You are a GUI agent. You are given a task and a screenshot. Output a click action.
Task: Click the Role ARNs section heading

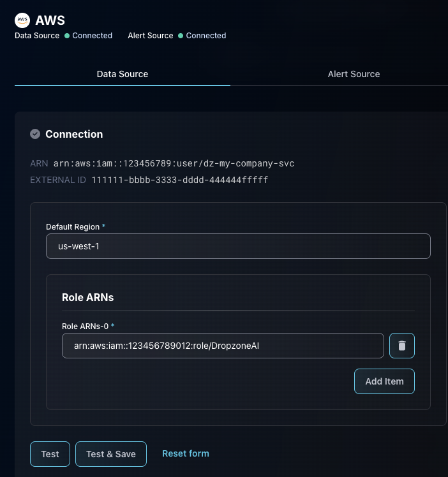(87, 297)
